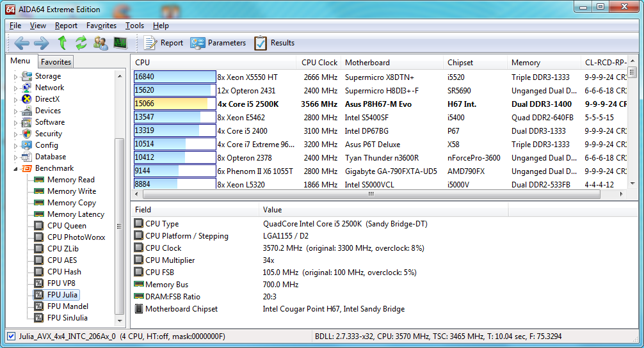Expand the Database tree node
Image resolution: width=644 pixels, height=348 pixels.
15,157
